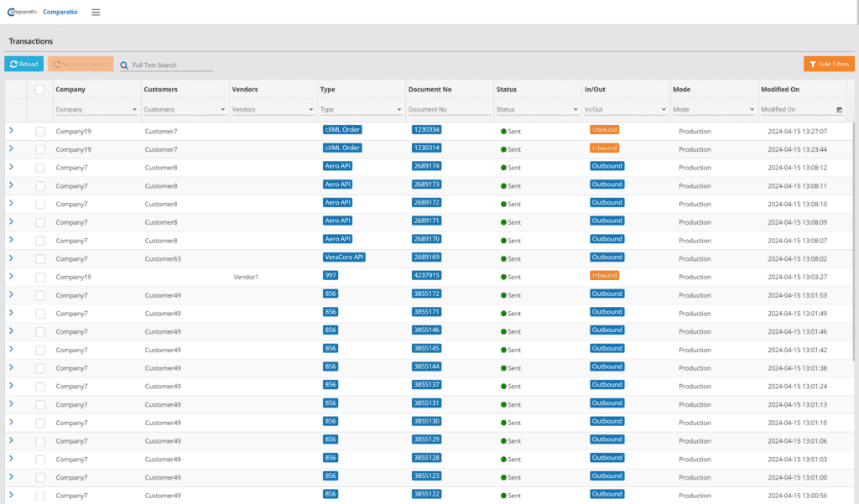Select the checkbox for document 2689169
The image size is (859, 504).
point(40,259)
